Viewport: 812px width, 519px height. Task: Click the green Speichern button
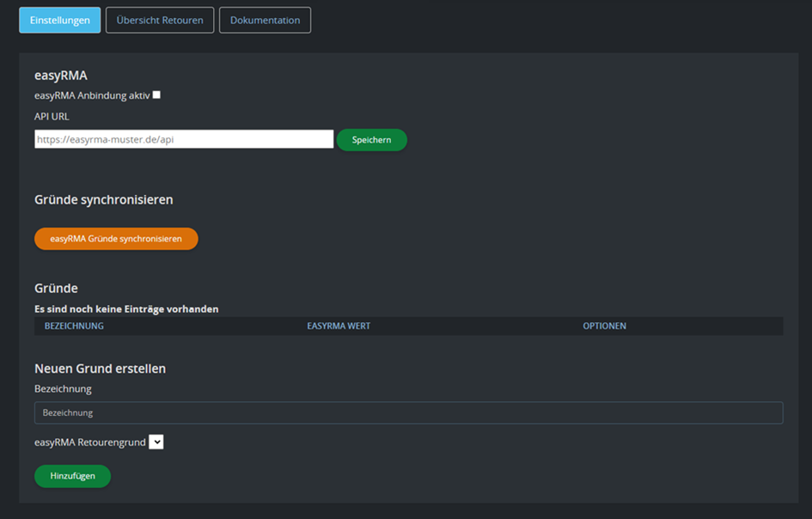(x=371, y=140)
